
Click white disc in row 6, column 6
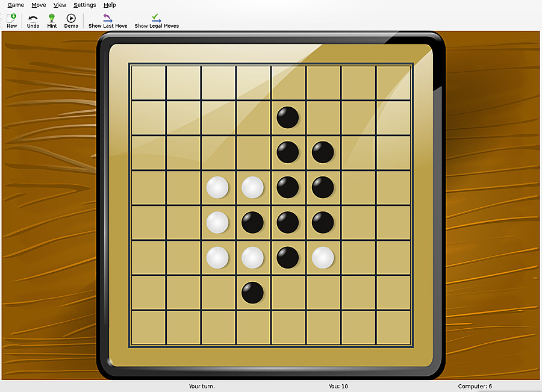click(x=323, y=258)
